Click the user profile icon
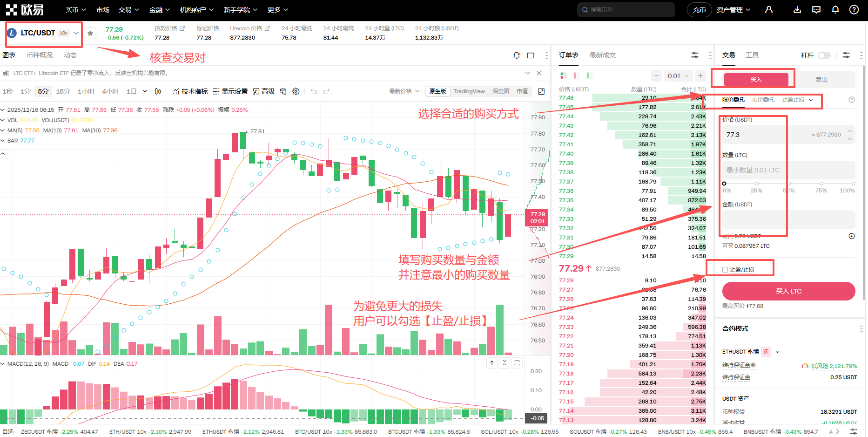Screen dimensions: 868x437 point(769,10)
